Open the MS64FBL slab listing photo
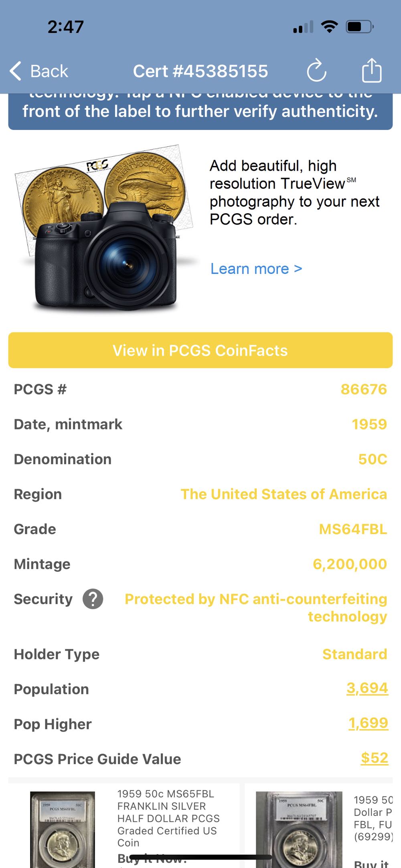Image resolution: width=401 pixels, height=868 pixels. 299,829
